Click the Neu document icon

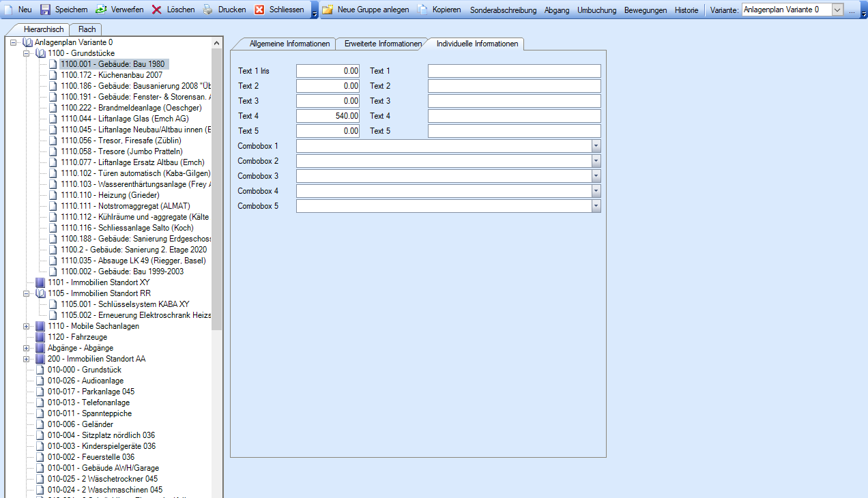[x=8, y=10]
